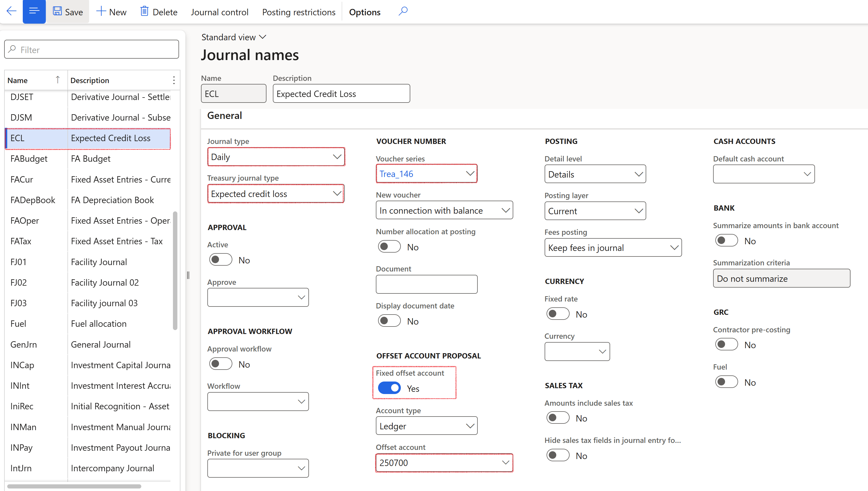Toggle the navigation list pane icon

(x=34, y=11)
